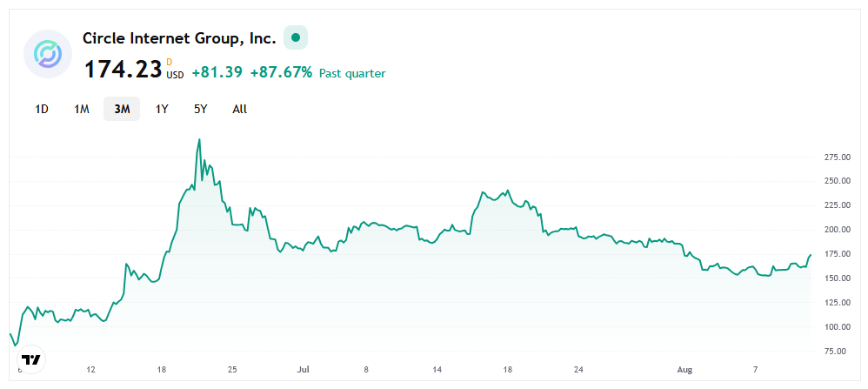Click the 174.23 current price
Screen dimensions: 868x389
click(122, 71)
